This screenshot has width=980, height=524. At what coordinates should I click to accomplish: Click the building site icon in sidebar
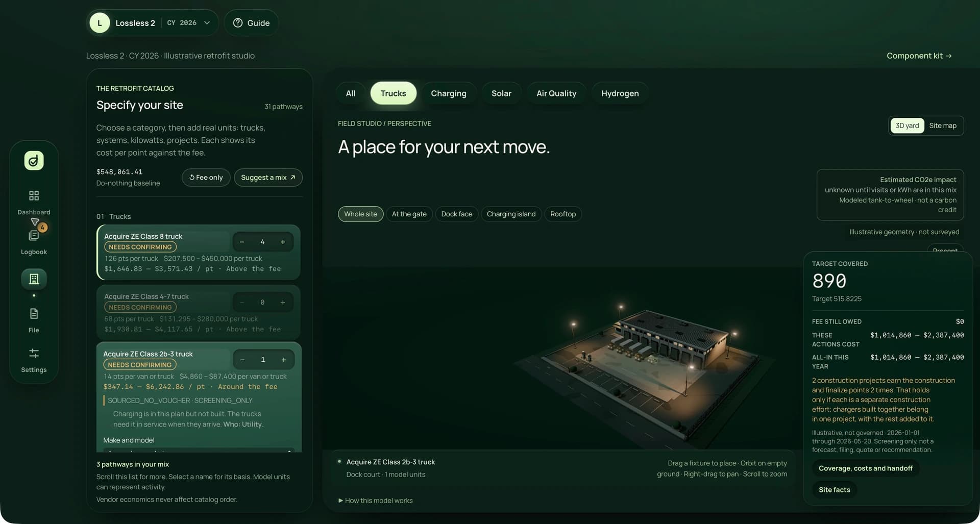click(34, 279)
